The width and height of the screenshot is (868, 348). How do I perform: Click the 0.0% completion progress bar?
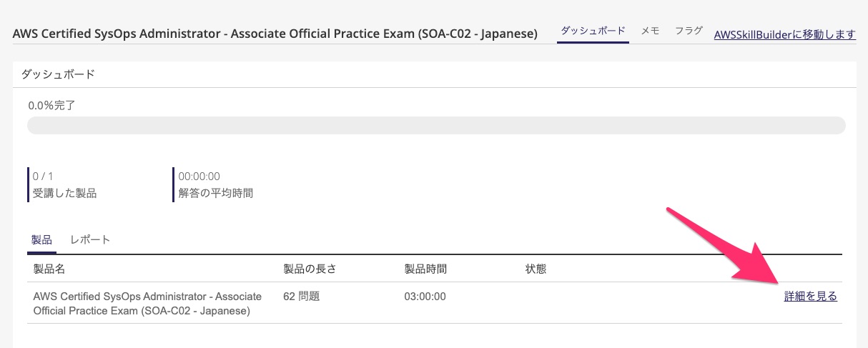[x=436, y=126]
